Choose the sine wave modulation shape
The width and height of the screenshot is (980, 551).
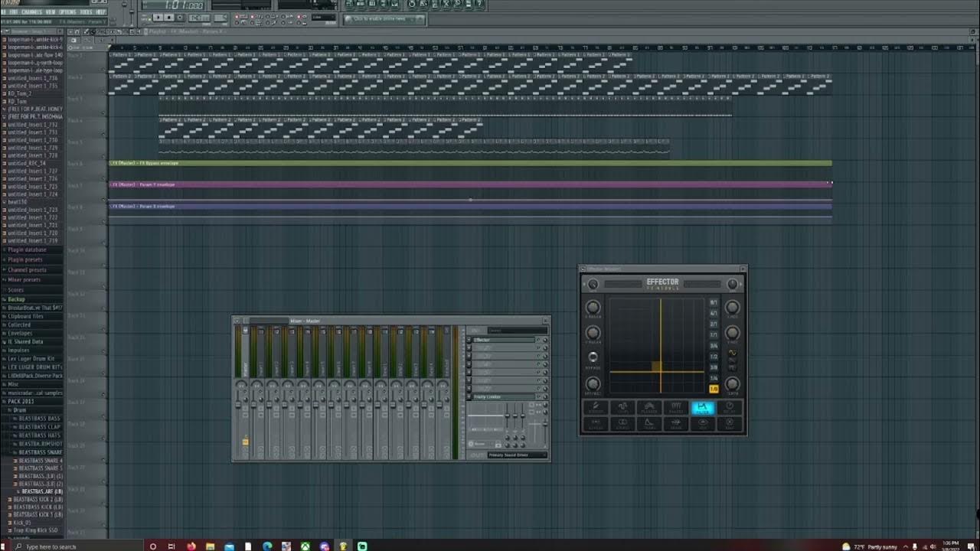(733, 353)
